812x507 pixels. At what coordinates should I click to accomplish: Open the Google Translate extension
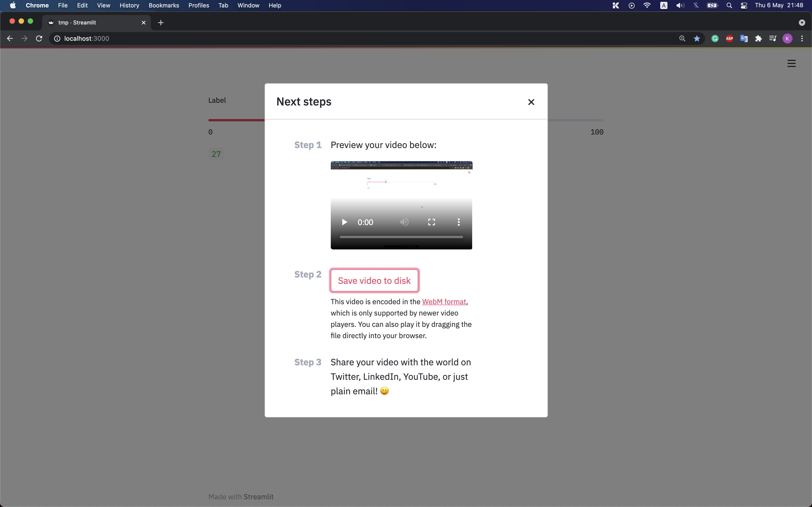(x=744, y=38)
